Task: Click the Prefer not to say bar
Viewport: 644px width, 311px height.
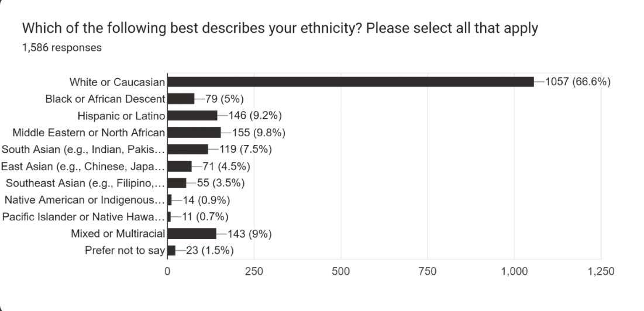Action: coord(172,250)
